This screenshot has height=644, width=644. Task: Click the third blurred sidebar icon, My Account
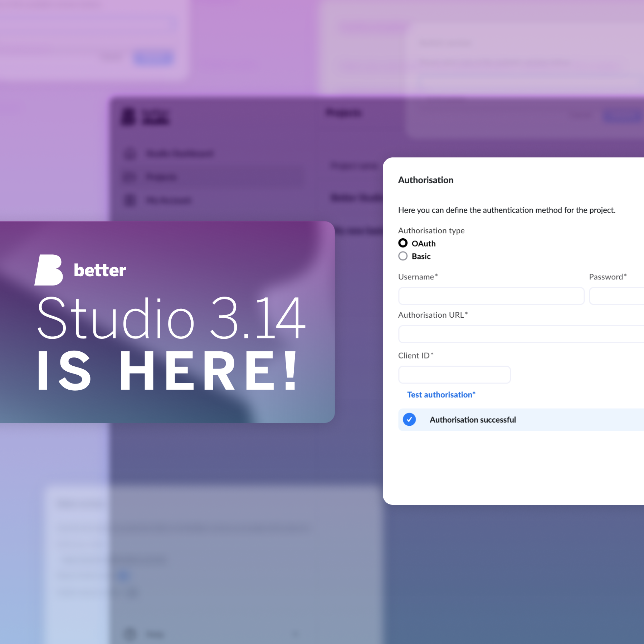[x=130, y=200]
